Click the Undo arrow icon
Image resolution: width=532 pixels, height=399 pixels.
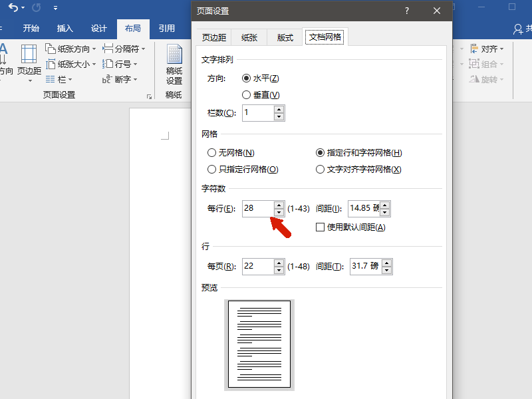tap(13, 7)
